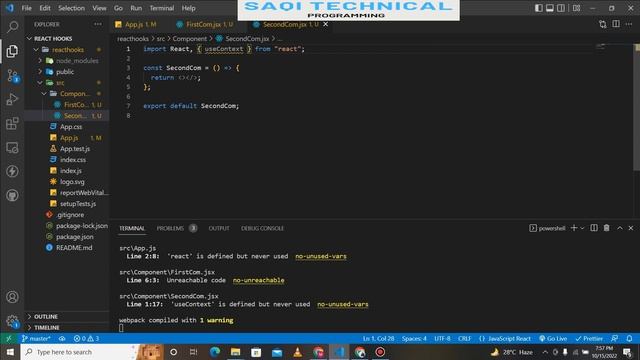Expand the node_modules folder
This screenshot has width=640, height=360.
point(40,60)
